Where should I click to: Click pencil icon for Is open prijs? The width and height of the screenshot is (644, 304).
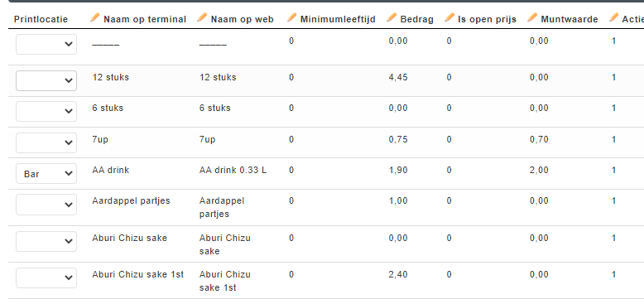(x=449, y=17)
